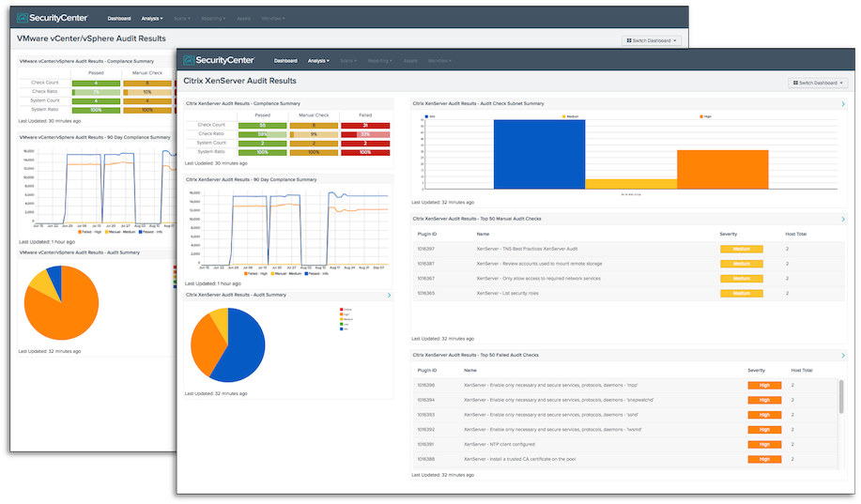Expand Scans menu in XenServer window
This screenshot has height=504, width=861.
point(348,61)
